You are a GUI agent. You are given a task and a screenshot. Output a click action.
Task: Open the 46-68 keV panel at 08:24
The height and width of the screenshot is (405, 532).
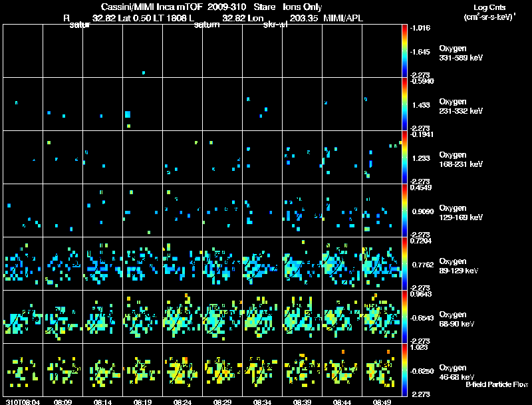click(x=182, y=370)
